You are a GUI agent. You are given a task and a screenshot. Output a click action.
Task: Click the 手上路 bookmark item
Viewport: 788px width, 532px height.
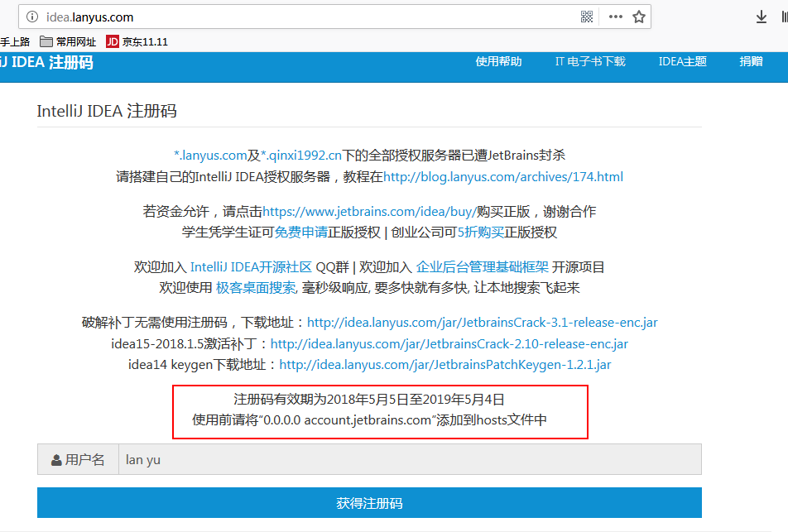tap(15, 41)
